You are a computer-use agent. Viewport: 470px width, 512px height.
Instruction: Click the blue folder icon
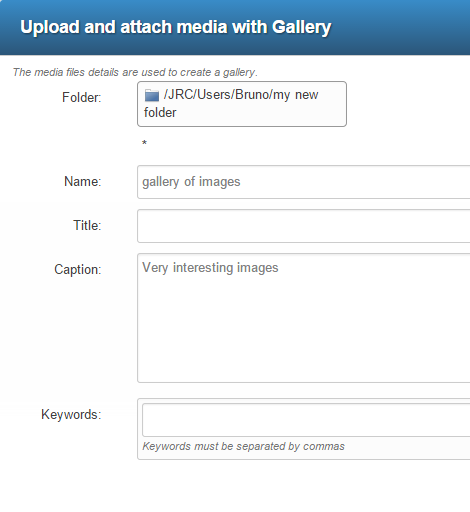152,96
